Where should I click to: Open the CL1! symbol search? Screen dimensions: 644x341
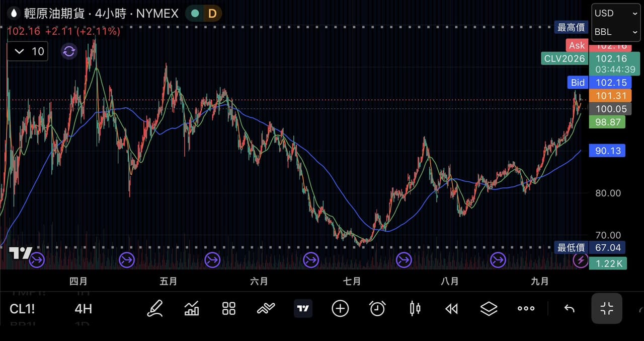tap(22, 309)
